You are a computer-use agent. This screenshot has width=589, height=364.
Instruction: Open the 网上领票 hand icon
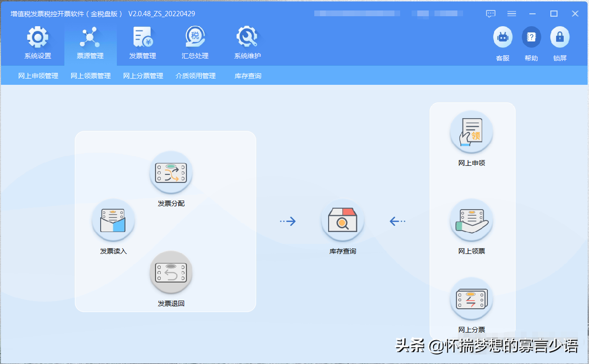pos(472,221)
